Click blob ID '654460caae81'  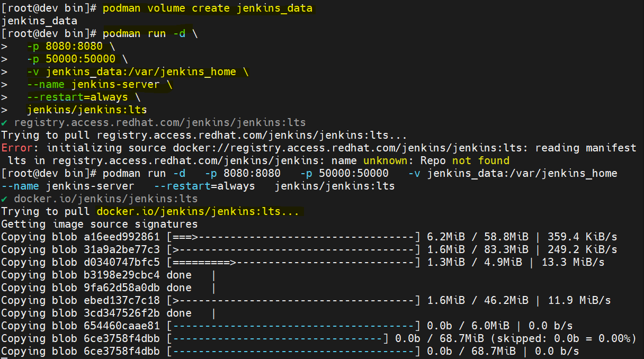click(122, 326)
